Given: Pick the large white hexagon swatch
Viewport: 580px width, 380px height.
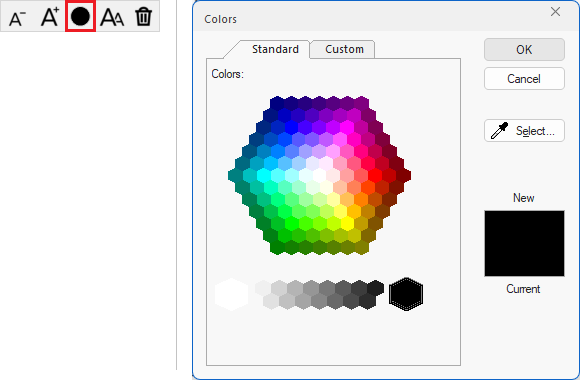Looking at the screenshot, I should [x=232, y=294].
